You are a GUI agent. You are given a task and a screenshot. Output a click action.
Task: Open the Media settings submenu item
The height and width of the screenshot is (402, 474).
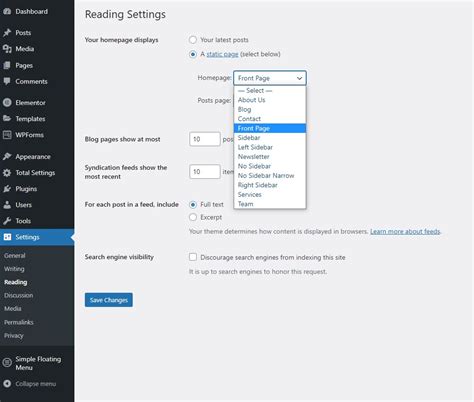point(13,309)
